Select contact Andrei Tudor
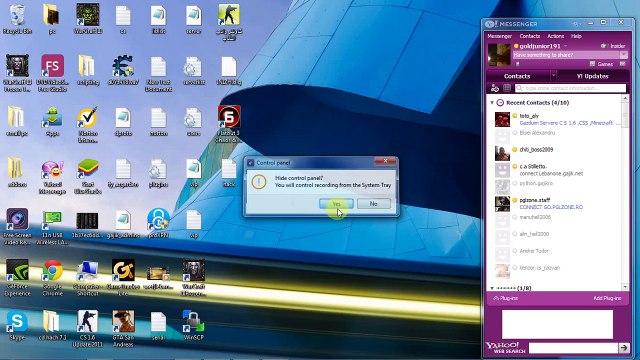 [558, 251]
